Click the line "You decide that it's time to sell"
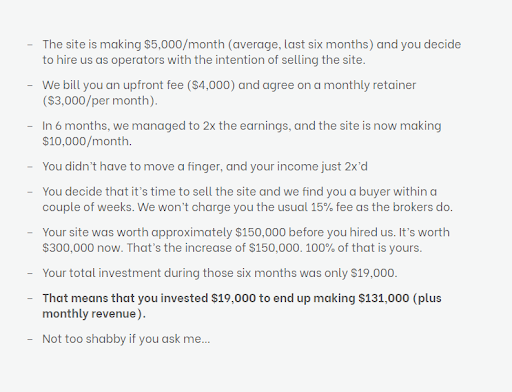 [240, 192]
